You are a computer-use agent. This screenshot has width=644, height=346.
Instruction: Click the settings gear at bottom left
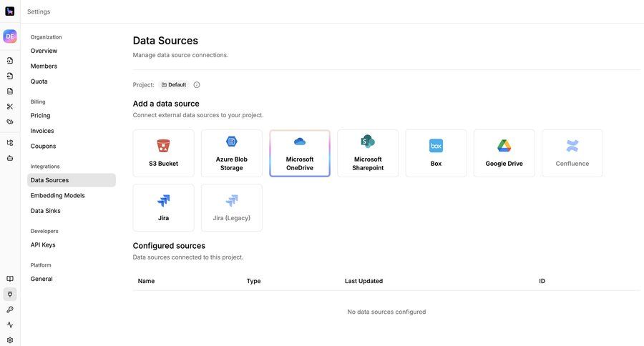[10, 340]
